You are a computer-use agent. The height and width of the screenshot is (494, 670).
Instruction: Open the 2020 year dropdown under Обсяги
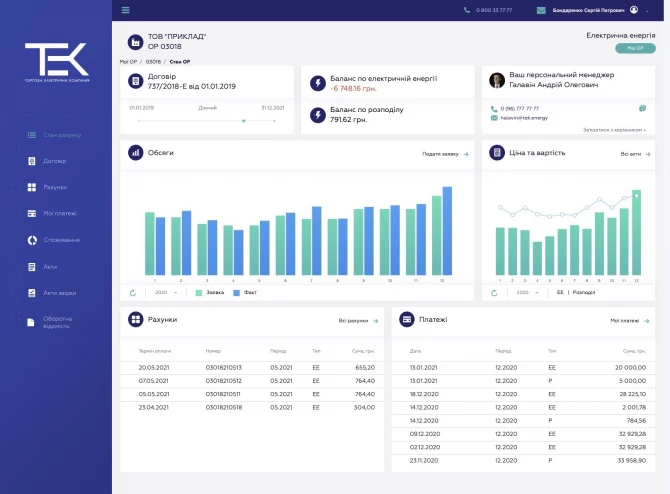pyautogui.click(x=167, y=293)
